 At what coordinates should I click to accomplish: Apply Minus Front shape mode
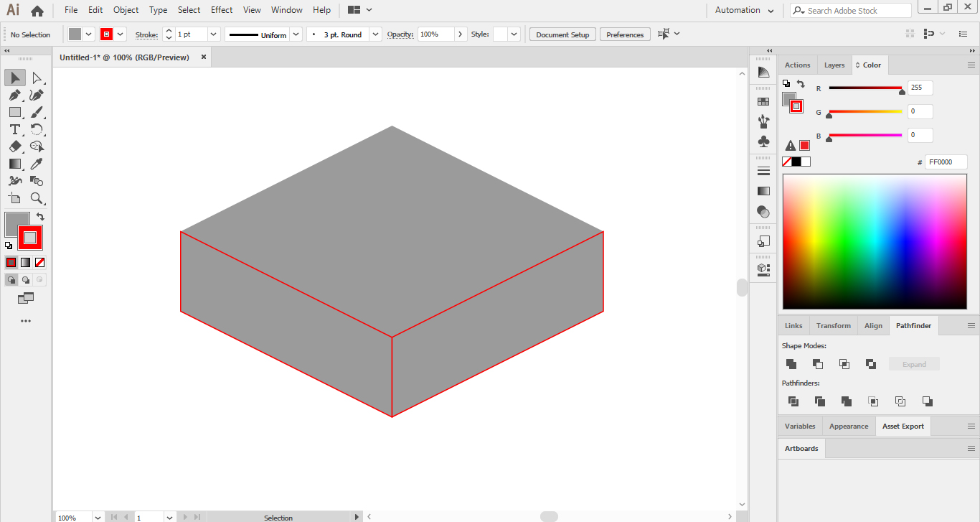pos(817,364)
